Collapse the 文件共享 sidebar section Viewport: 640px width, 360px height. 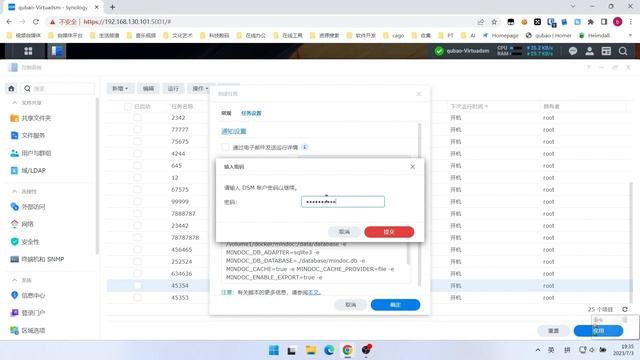tap(15, 103)
